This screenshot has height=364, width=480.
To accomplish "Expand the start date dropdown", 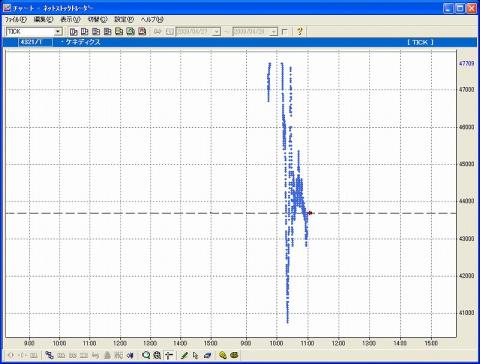I will click(217, 32).
